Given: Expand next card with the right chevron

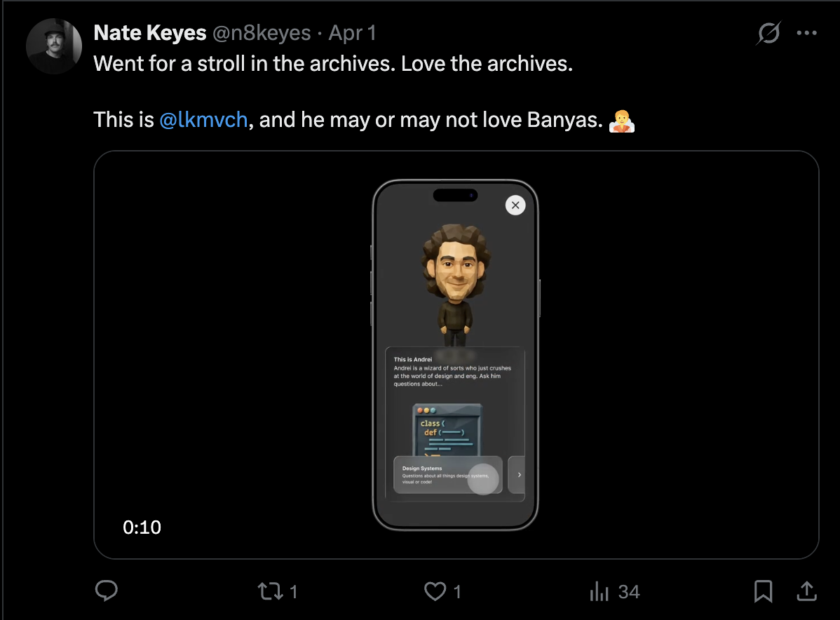Looking at the screenshot, I should tap(518, 475).
